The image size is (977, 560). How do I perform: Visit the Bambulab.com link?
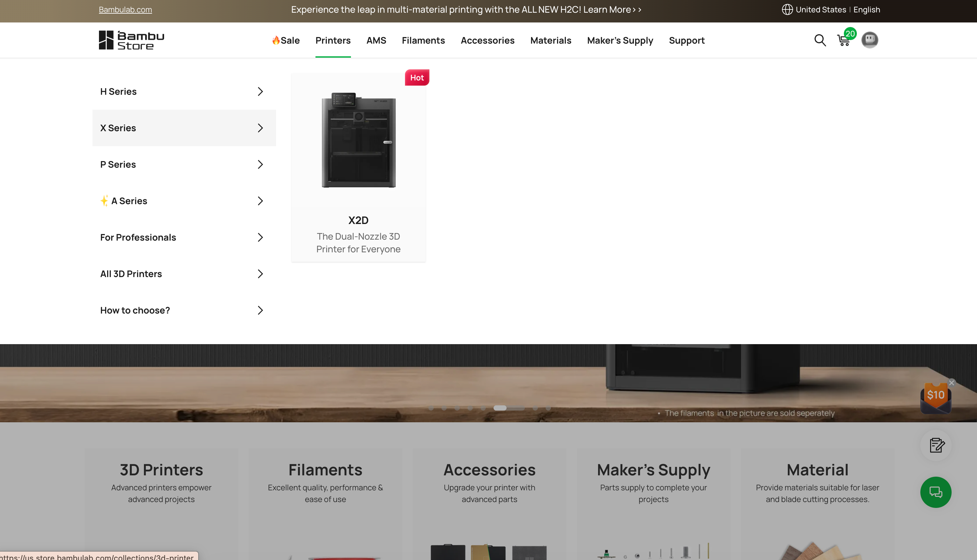click(x=125, y=10)
